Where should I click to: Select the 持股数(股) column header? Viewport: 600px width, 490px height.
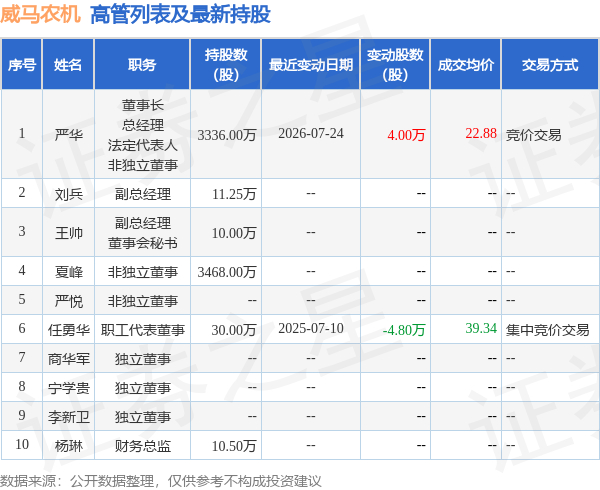point(226,65)
